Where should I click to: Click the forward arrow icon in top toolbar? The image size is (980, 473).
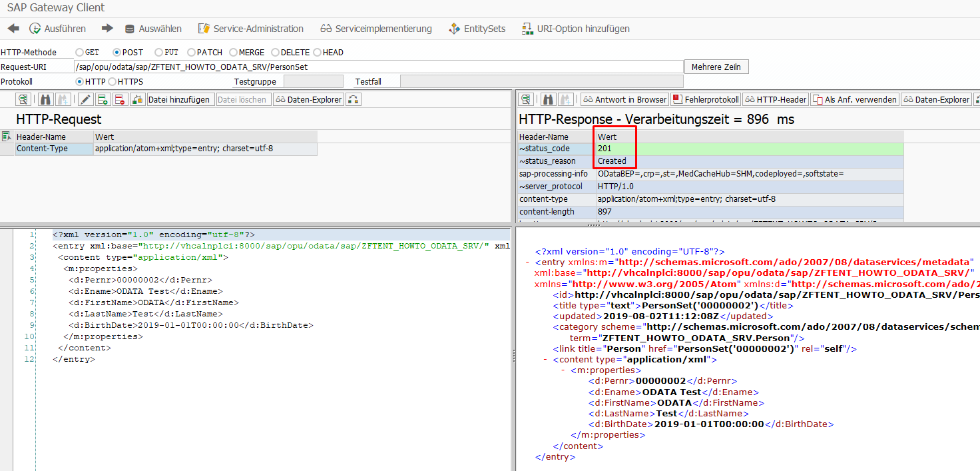[x=107, y=29]
